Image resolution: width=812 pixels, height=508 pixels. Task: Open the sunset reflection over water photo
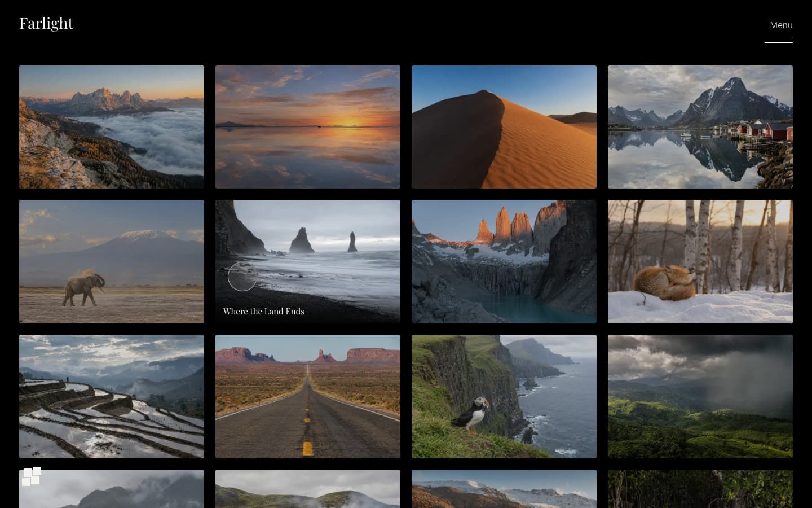coord(308,127)
